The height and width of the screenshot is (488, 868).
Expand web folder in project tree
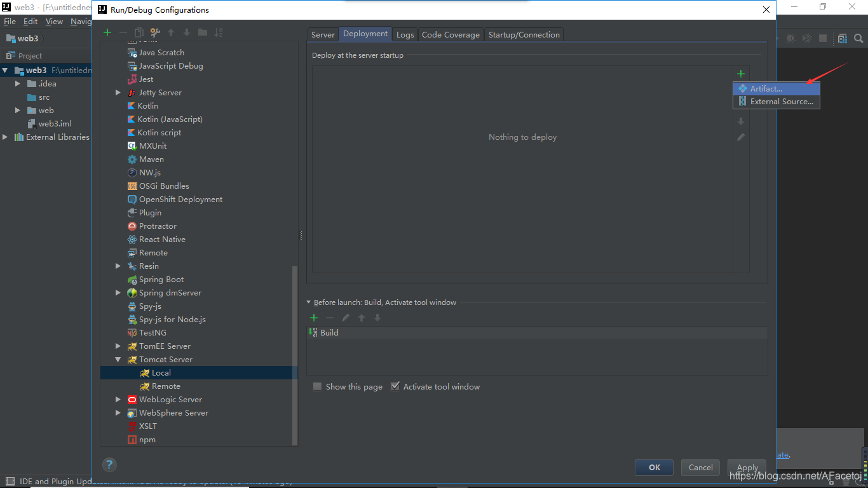pyautogui.click(x=18, y=111)
